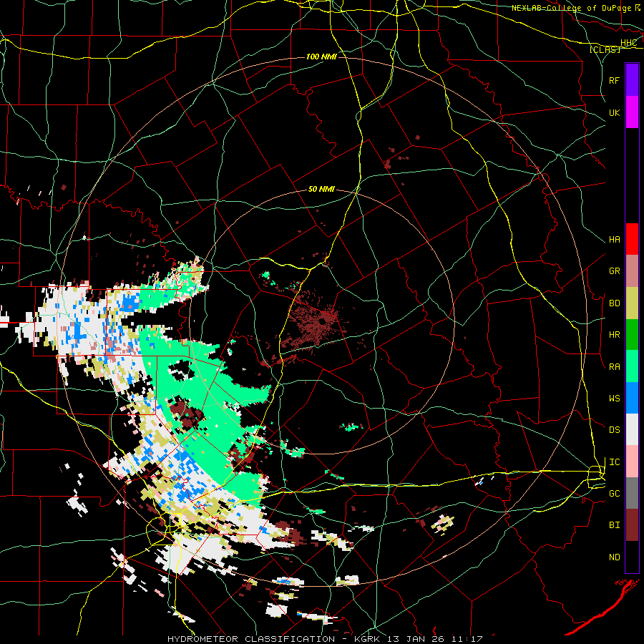Click the GR legend label

coord(614,271)
